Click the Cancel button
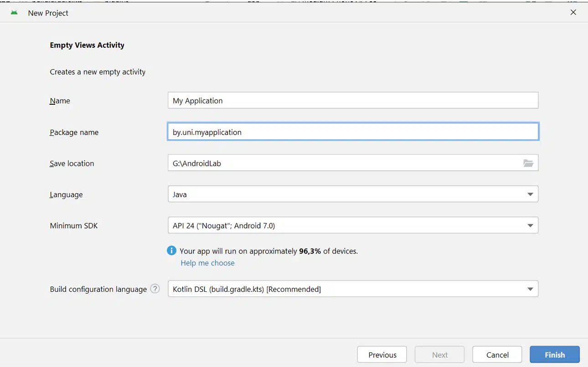 tap(497, 355)
